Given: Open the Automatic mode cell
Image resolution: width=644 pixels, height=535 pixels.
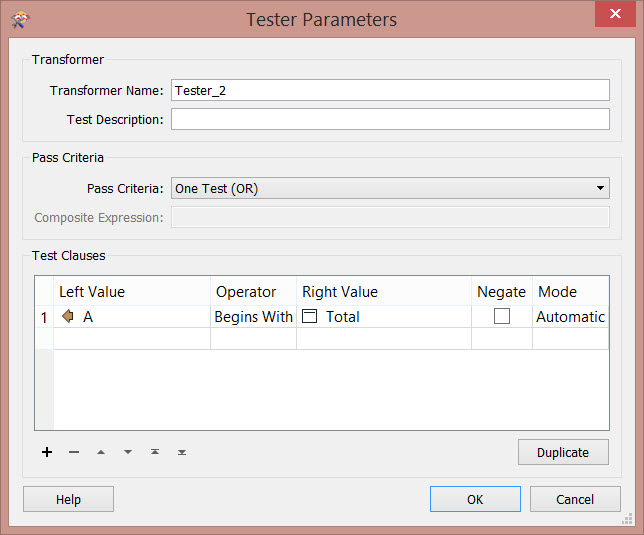Looking at the screenshot, I should tap(570, 317).
